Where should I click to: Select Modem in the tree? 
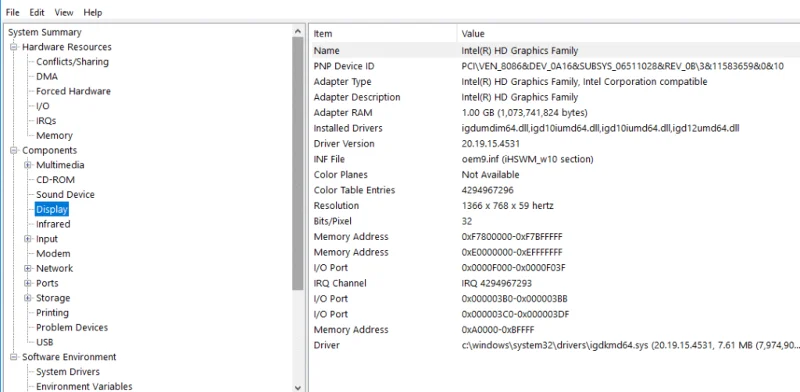(53, 254)
